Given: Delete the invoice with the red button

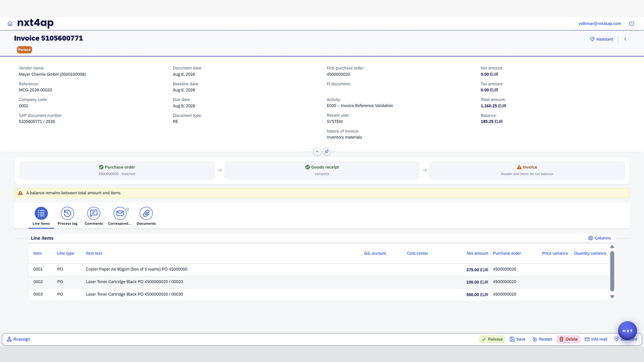Looking at the screenshot, I should (x=569, y=339).
